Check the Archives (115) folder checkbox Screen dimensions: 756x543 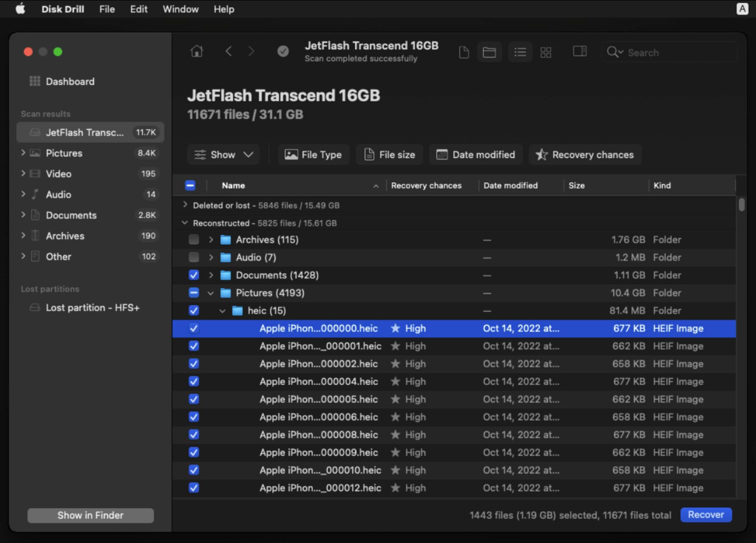tap(193, 240)
